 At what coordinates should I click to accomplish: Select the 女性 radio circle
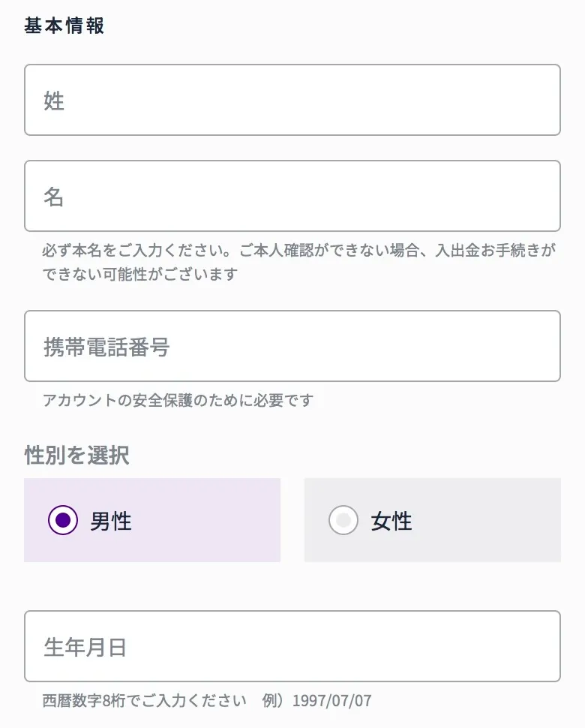point(343,520)
